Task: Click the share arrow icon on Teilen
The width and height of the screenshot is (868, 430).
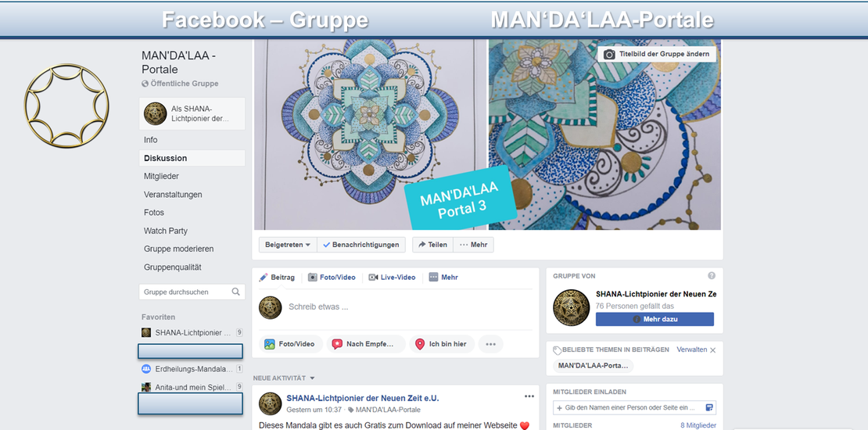Action: 421,245
